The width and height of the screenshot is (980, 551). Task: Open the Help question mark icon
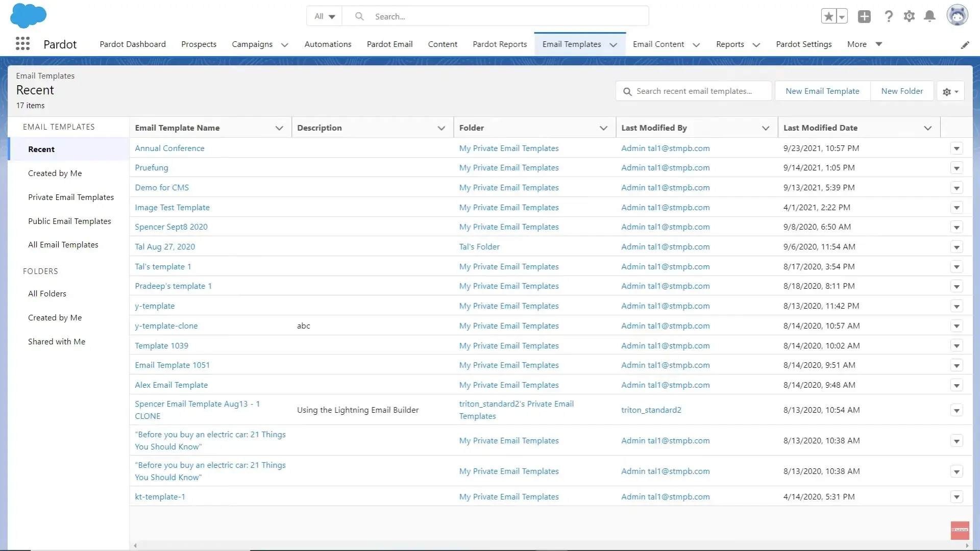pos(889,16)
